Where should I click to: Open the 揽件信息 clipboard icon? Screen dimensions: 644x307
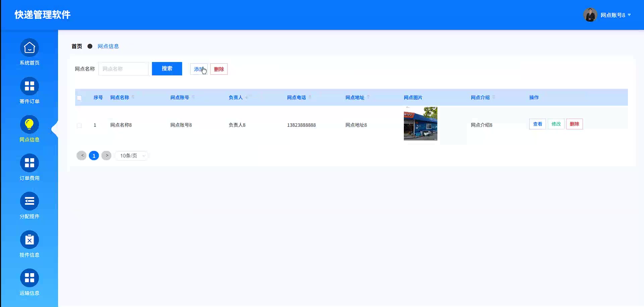point(30,240)
